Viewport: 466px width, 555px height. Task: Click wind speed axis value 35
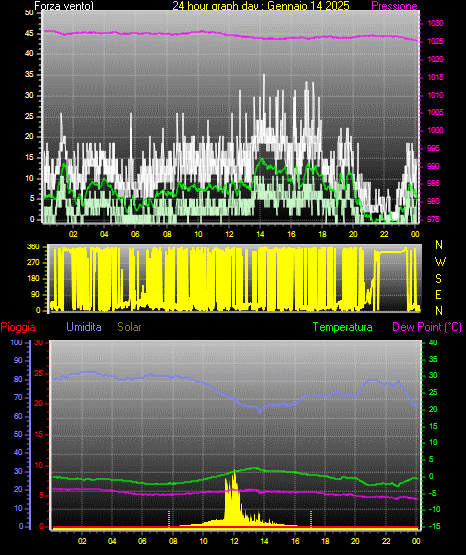tap(29, 75)
